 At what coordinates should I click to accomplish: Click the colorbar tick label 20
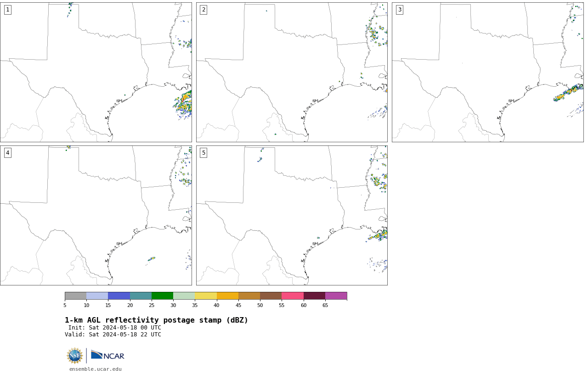pyautogui.click(x=130, y=305)
